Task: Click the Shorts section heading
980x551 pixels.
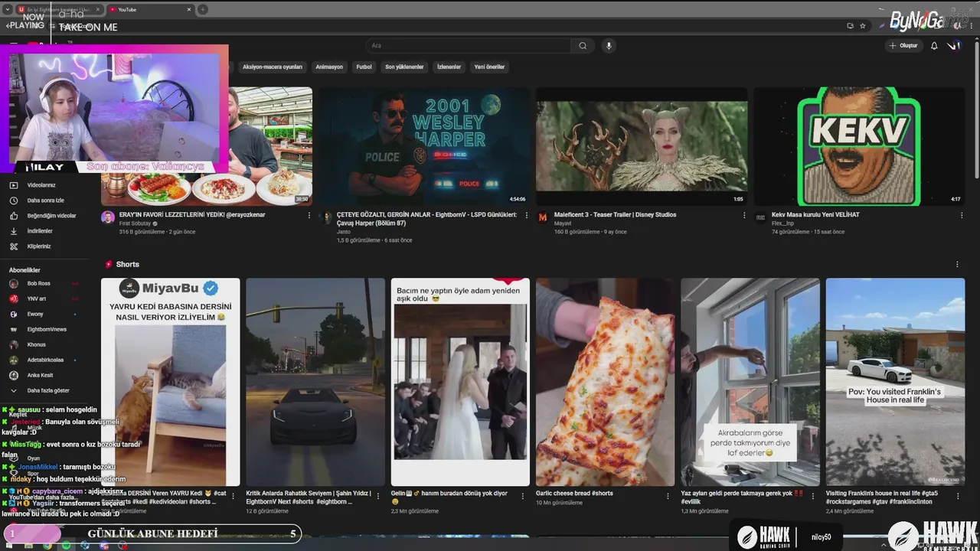Action: 127,265
